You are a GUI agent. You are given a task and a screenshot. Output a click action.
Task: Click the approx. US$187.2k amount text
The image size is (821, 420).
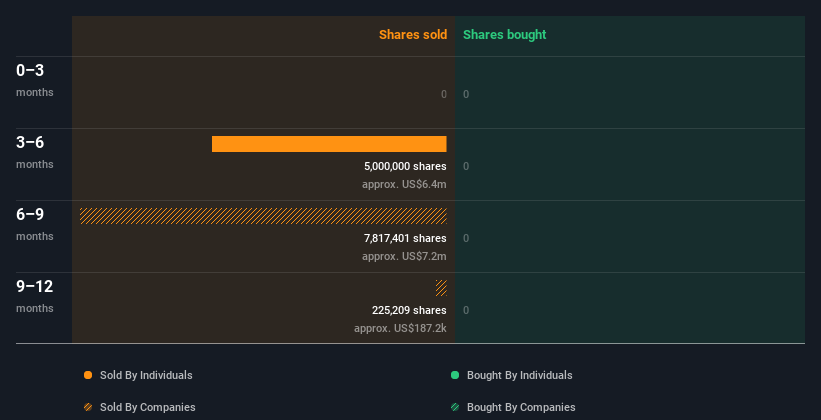point(400,328)
